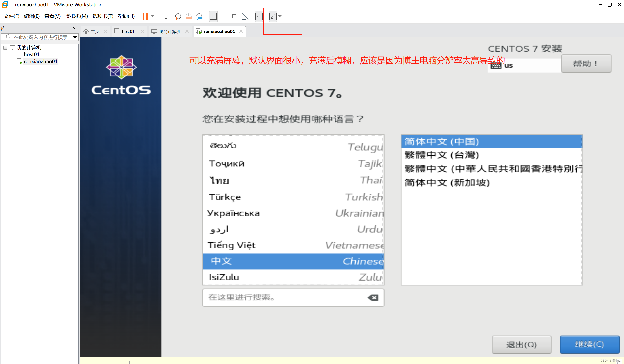Toggle the console view button
This screenshot has width=624, height=364.
pyautogui.click(x=259, y=16)
